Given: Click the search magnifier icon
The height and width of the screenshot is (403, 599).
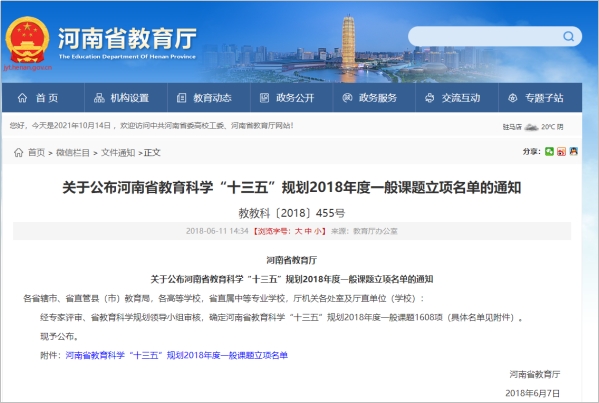Looking at the screenshot, I should pos(568,36).
